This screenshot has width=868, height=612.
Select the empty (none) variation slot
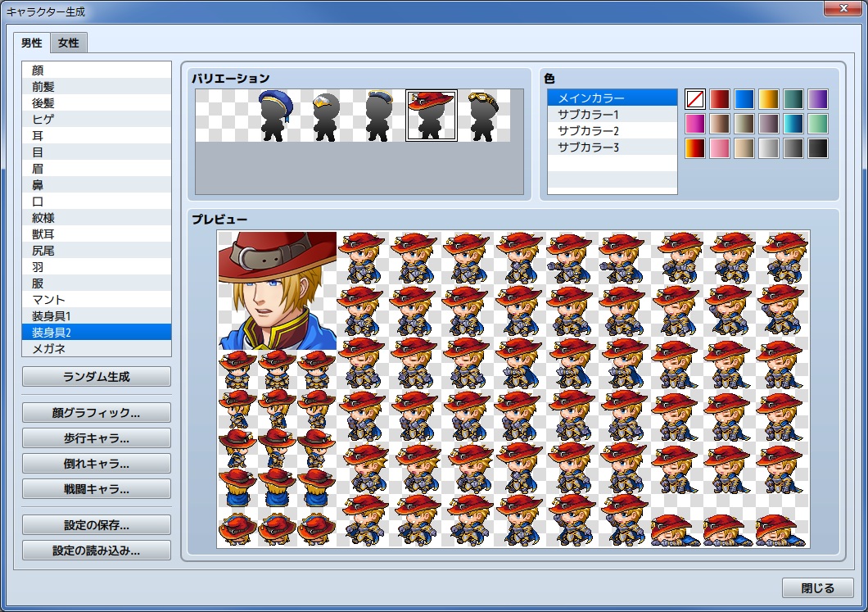(x=222, y=116)
